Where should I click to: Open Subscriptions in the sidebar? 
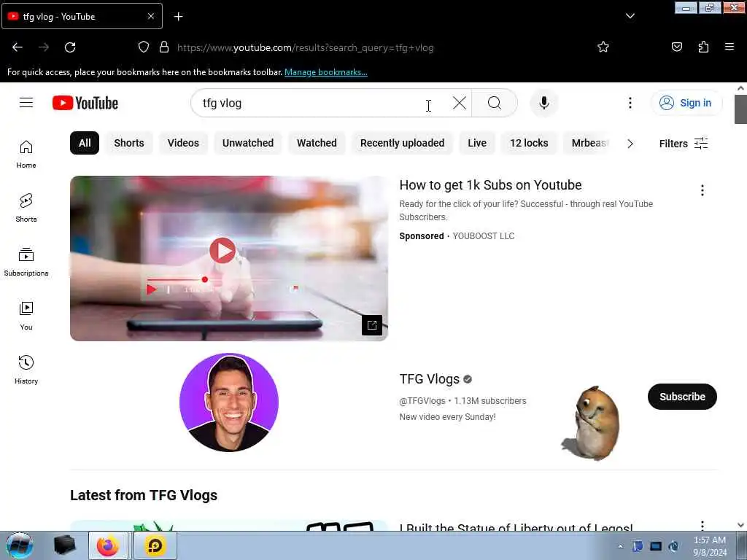click(x=26, y=262)
